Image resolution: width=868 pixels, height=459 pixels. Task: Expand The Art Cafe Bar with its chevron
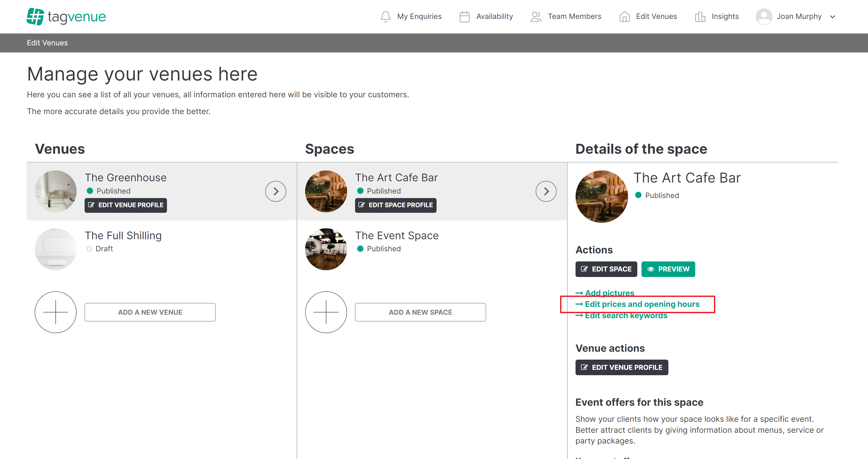(546, 191)
